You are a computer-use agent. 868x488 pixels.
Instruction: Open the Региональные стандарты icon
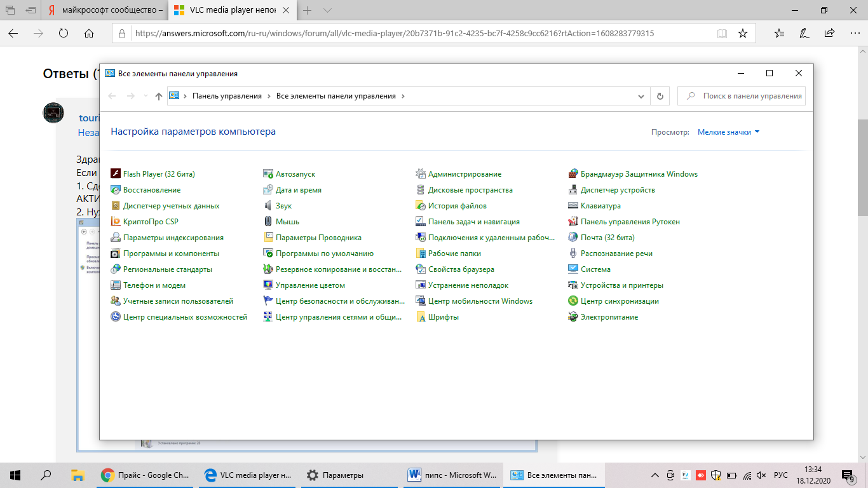click(x=116, y=269)
